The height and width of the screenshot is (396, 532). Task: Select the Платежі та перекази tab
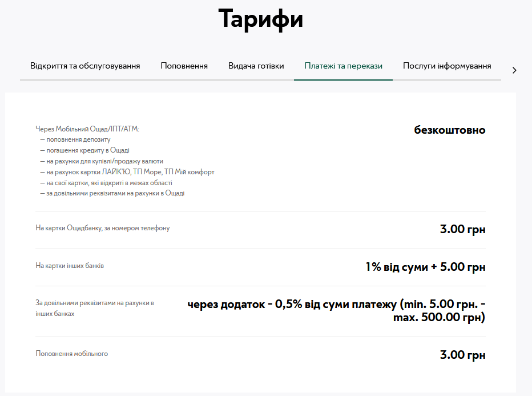tap(343, 66)
